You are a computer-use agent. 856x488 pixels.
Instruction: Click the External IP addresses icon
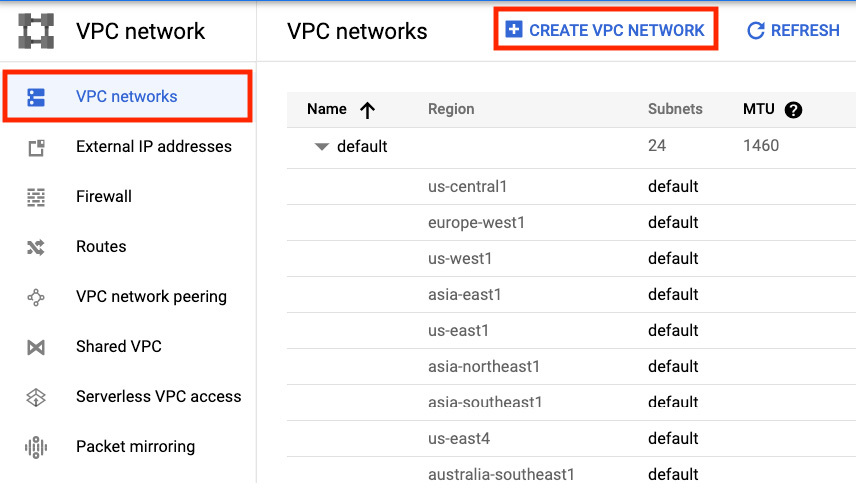tap(36, 147)
